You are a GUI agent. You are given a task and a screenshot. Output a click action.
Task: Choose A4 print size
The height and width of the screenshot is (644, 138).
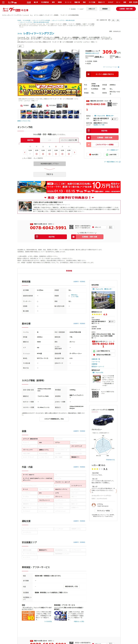coord(113,20)
